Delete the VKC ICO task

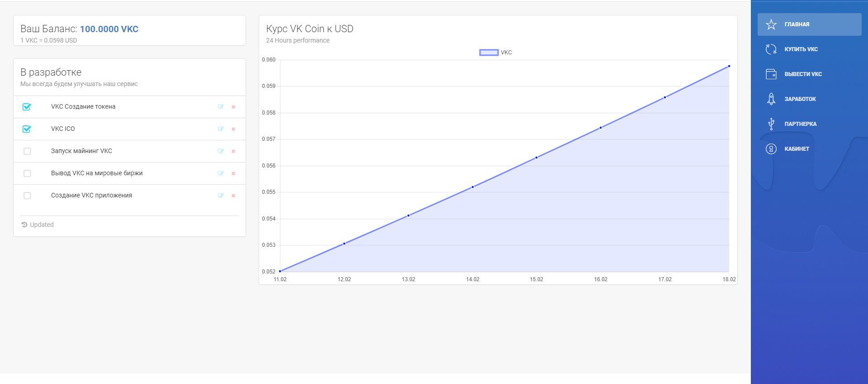tap(233, 129)
